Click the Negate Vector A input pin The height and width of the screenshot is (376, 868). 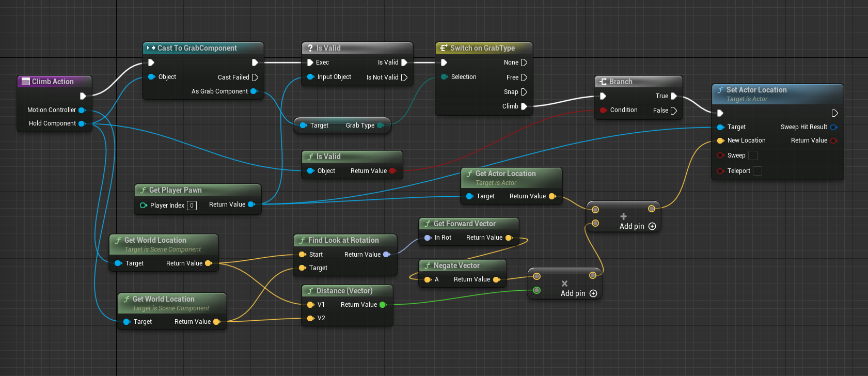428,279
